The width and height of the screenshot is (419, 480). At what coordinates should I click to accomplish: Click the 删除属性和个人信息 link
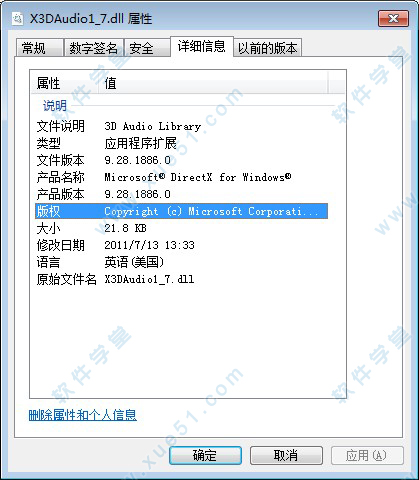point(83,415)
